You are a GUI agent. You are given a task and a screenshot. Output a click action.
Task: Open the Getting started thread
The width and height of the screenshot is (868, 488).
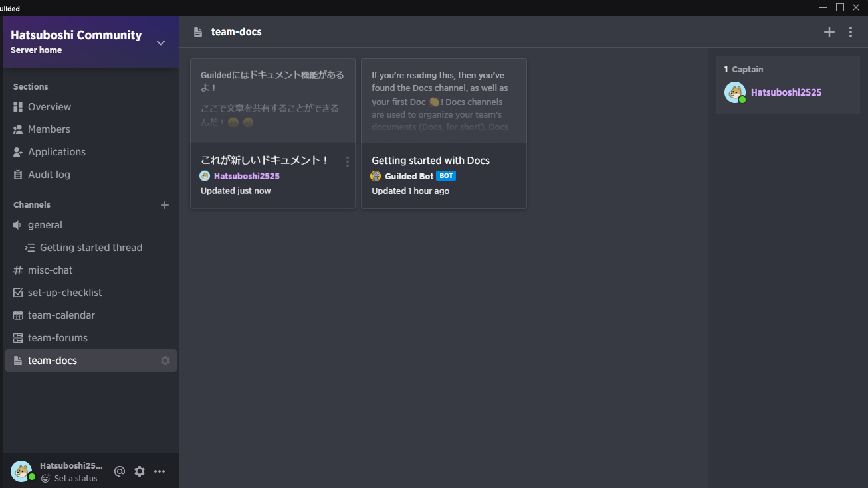tap(91, 248)
